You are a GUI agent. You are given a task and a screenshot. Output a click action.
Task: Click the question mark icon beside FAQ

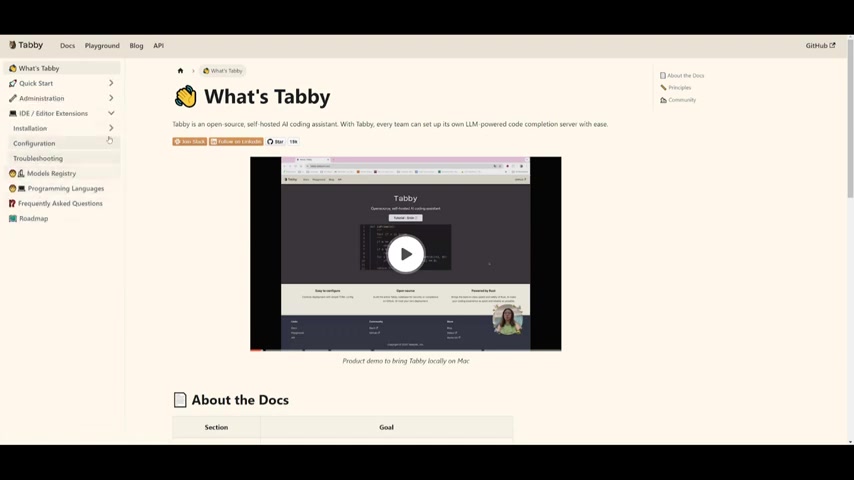12,203
